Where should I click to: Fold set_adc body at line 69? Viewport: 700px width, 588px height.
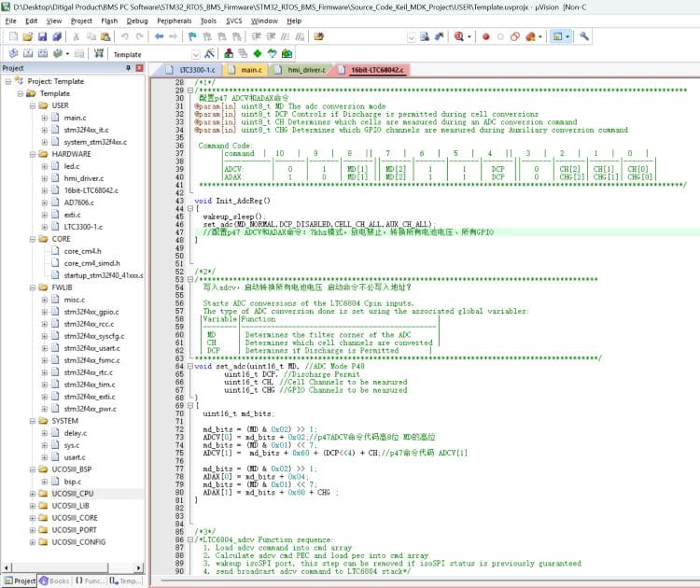click(x=190, y=406)
